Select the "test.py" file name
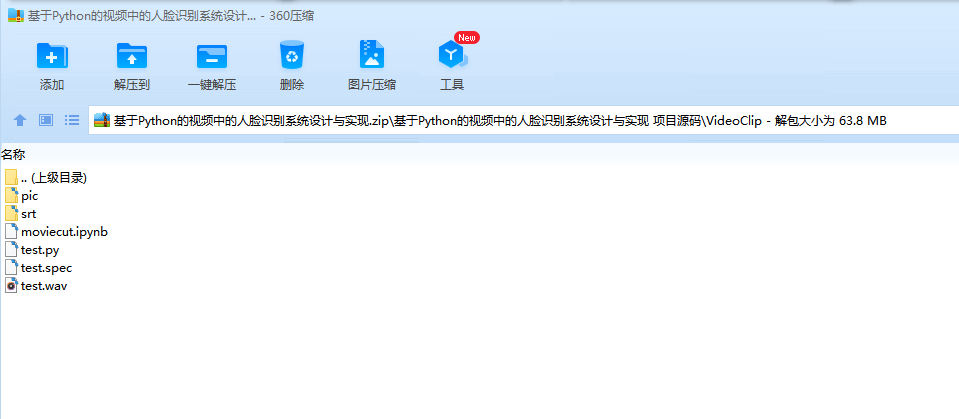Screen dimensions: 959x419 pyautogui.click(x=40, y=250)
